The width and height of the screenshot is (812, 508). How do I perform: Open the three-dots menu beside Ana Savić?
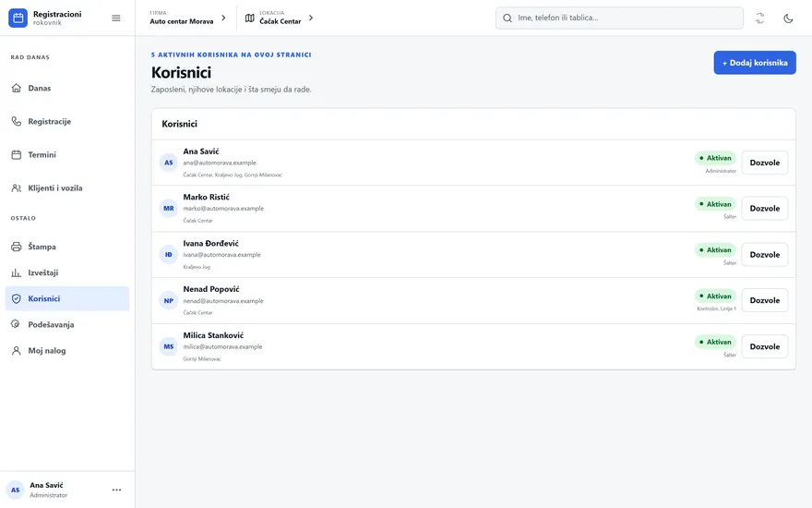[x=116, y=490]
